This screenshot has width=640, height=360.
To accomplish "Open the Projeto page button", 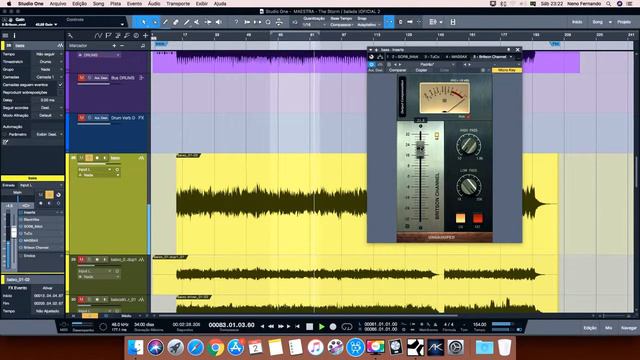I will pyautogui.click(x=624, y=22).
